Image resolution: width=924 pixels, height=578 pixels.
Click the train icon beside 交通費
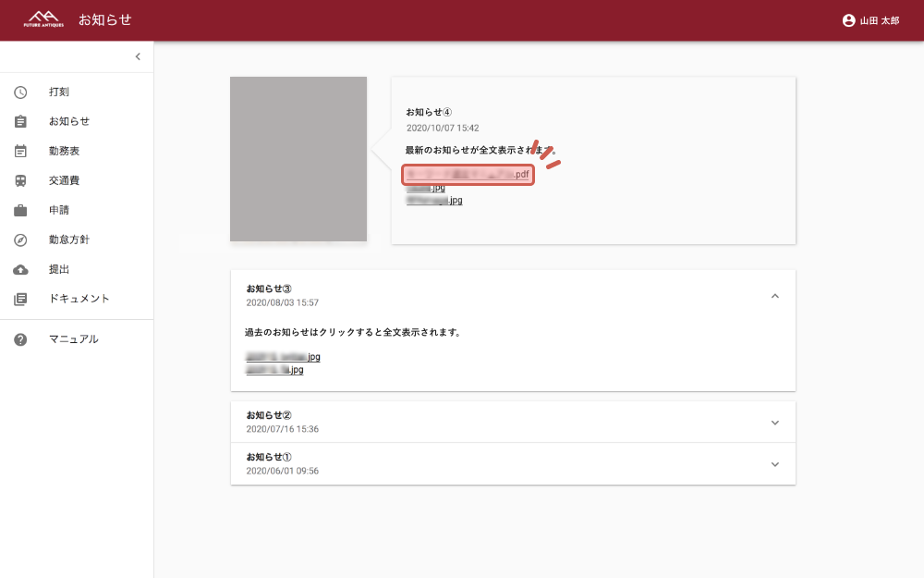pyautogui.click(x=20, y=180)
